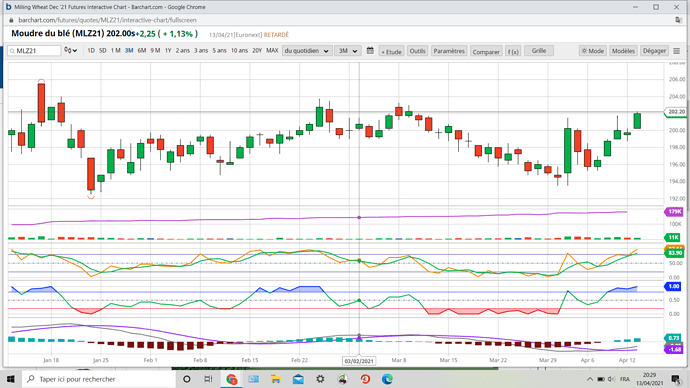This screenshot has height=388, width=690.
Task: Select the 10 ans time range
Action: click(239, 51)
